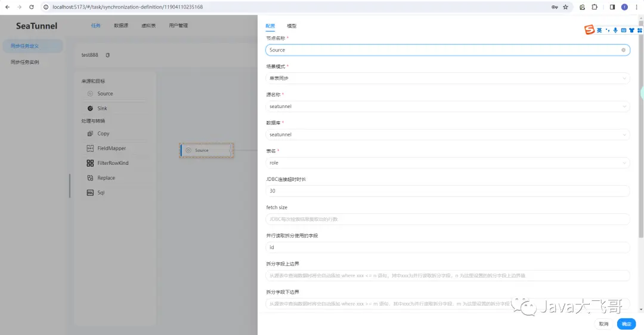Click the Sogou input method S logo
Viewport: 644px width, 335px height.
589,30
